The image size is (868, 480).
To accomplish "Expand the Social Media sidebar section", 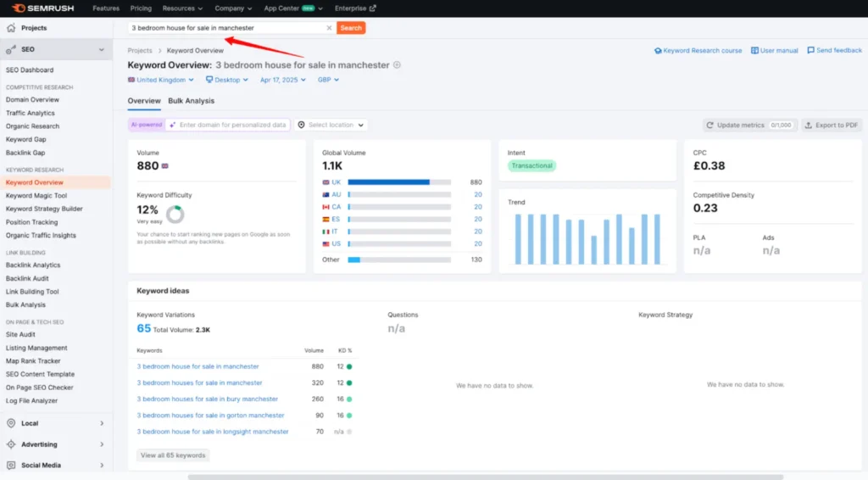I will coord(102,465).
